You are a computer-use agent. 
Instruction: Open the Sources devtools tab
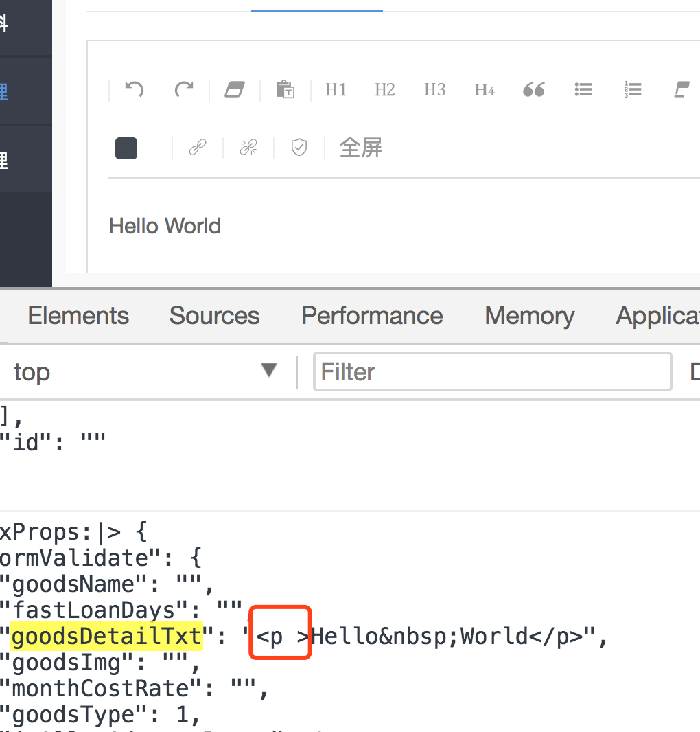pos(214,316)
